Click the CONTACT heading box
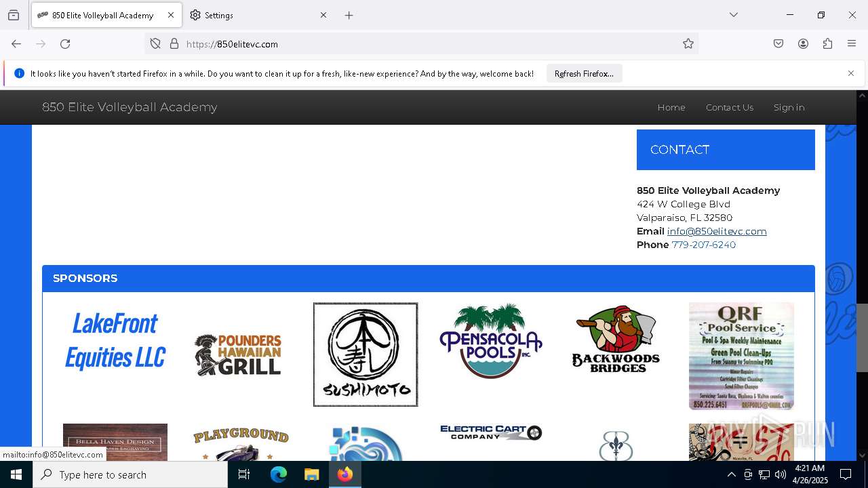The width and height of the screenshot is (868, 488). coord(726,150)
